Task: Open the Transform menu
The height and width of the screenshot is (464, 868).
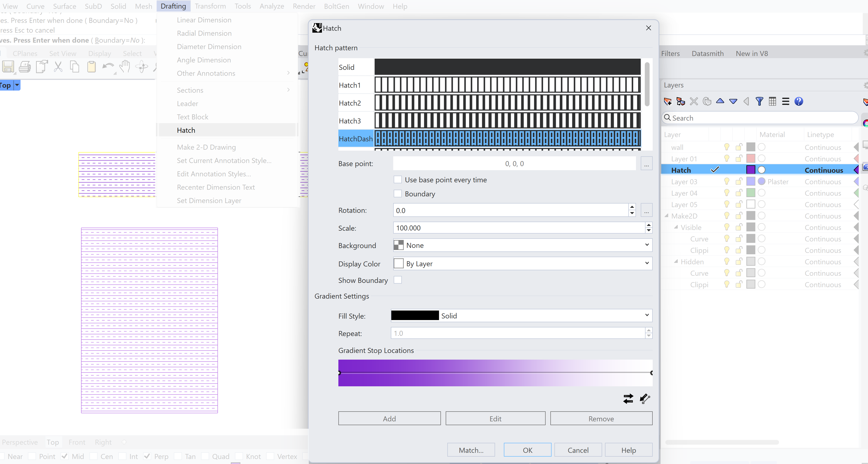Action: coord(210,6)
